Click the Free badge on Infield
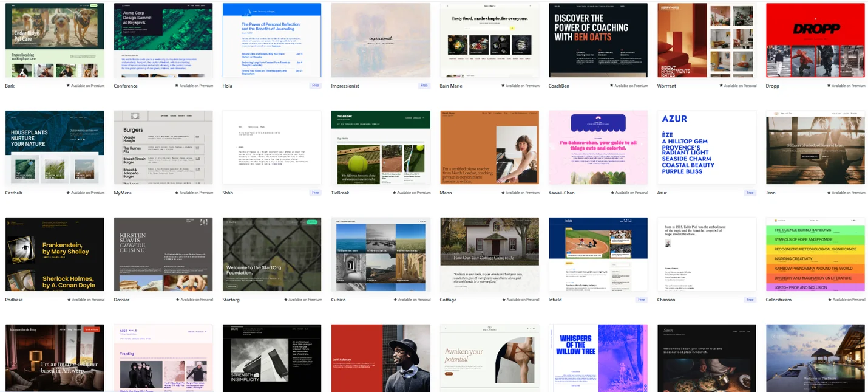This screenshot has height=392, width=868. coord(642,300)
